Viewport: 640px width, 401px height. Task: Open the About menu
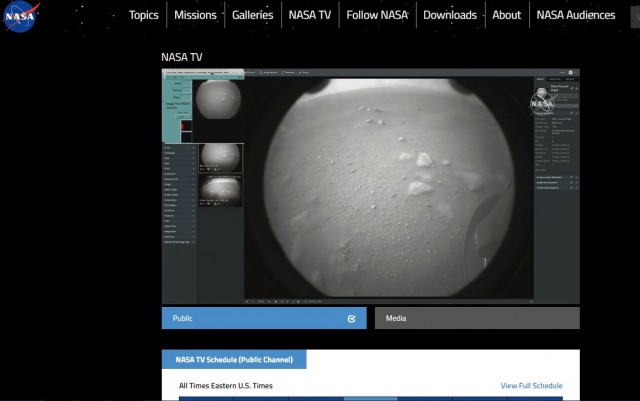click(507, 15)
